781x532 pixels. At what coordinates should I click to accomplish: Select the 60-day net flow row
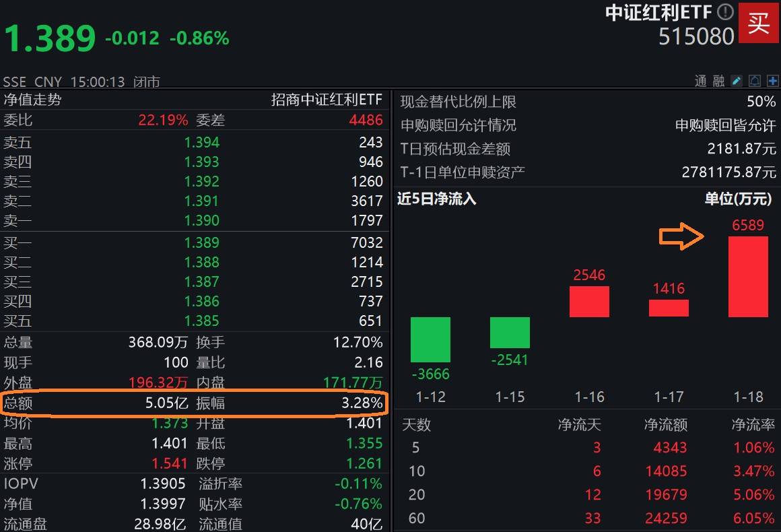pyautogui.click(x=592, y=518)
